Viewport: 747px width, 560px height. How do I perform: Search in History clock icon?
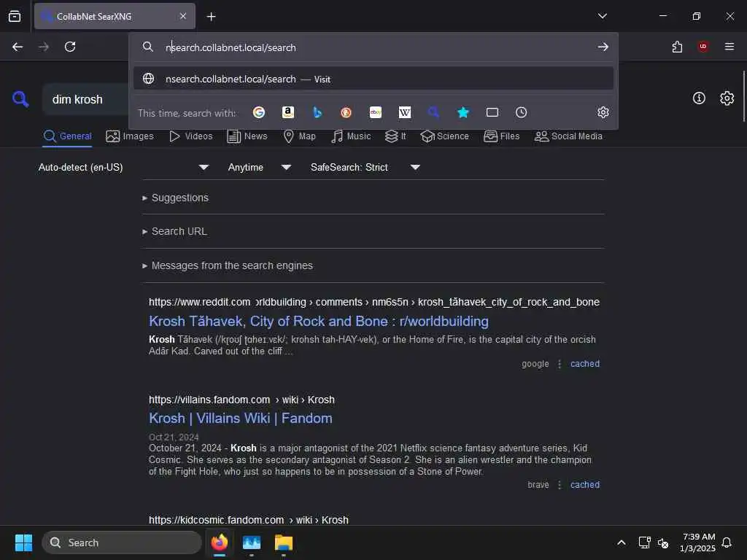521,112
